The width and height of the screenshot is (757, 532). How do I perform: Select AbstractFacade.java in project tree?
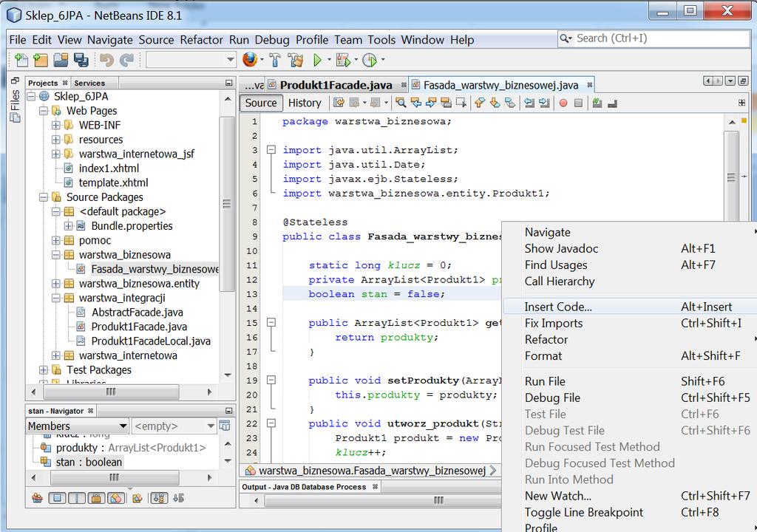(x=137, y=313)
